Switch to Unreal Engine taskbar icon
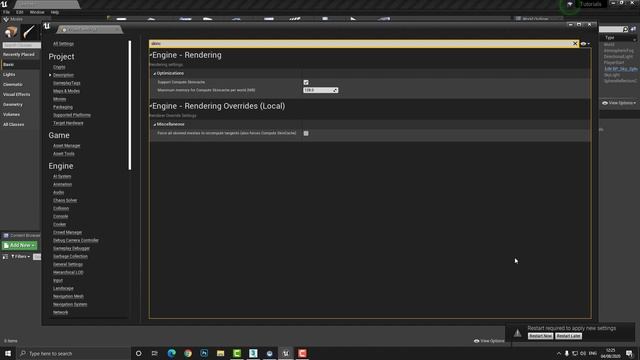Screen dimensions: 640x360 coord(286,353)
